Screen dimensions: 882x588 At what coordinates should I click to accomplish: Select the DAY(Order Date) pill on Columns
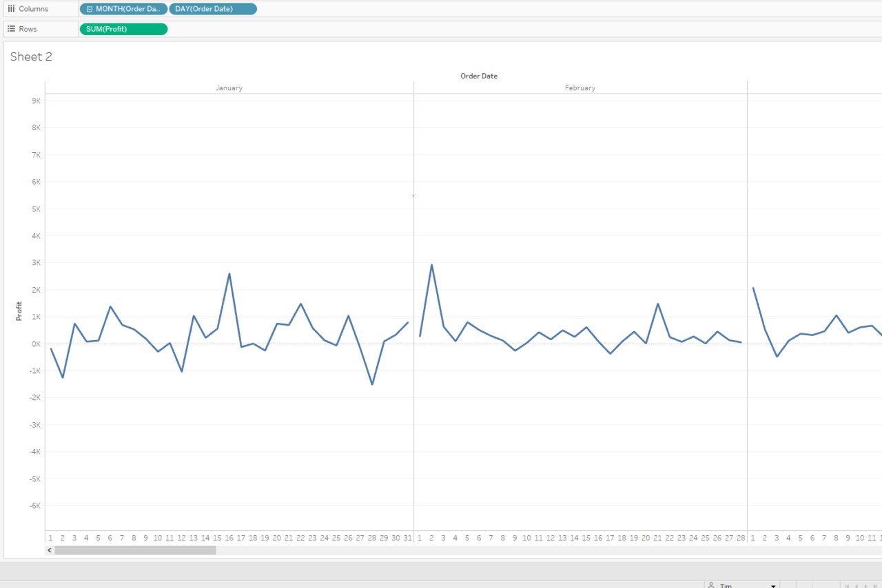tap(213, 8)
